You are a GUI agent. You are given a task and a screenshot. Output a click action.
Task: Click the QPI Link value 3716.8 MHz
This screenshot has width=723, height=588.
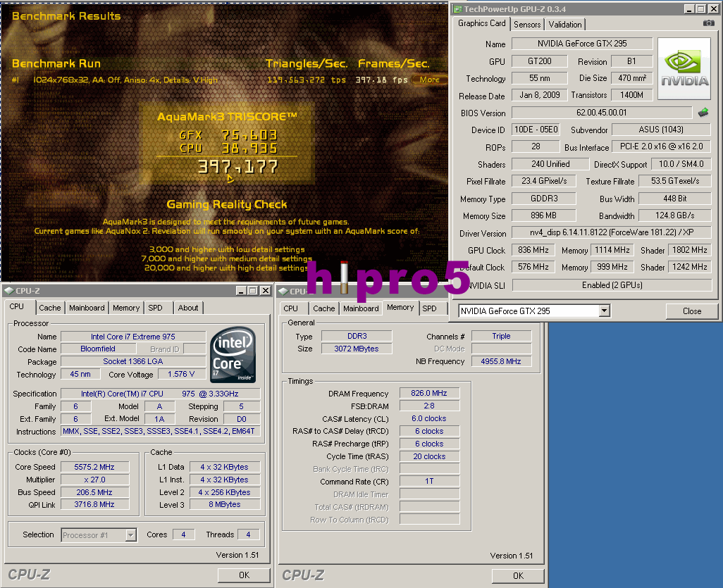tap(94, 505)
